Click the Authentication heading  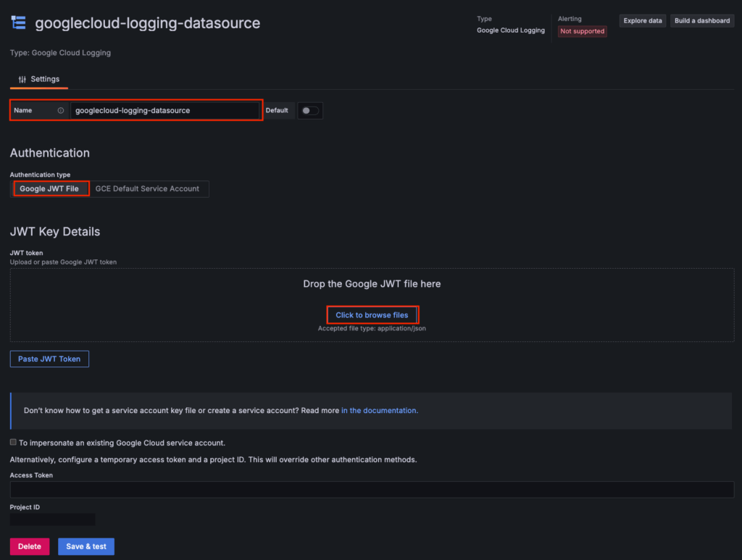click(50, 153)
